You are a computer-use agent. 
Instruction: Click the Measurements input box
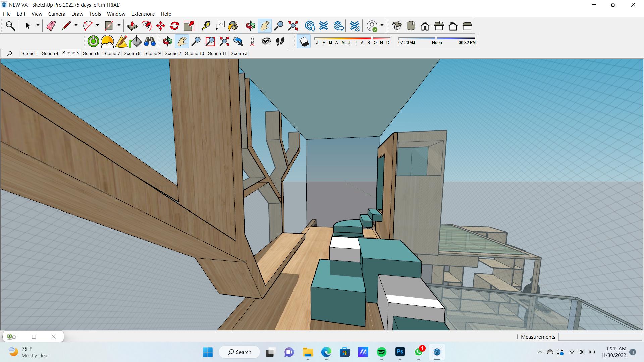(600, 337)
